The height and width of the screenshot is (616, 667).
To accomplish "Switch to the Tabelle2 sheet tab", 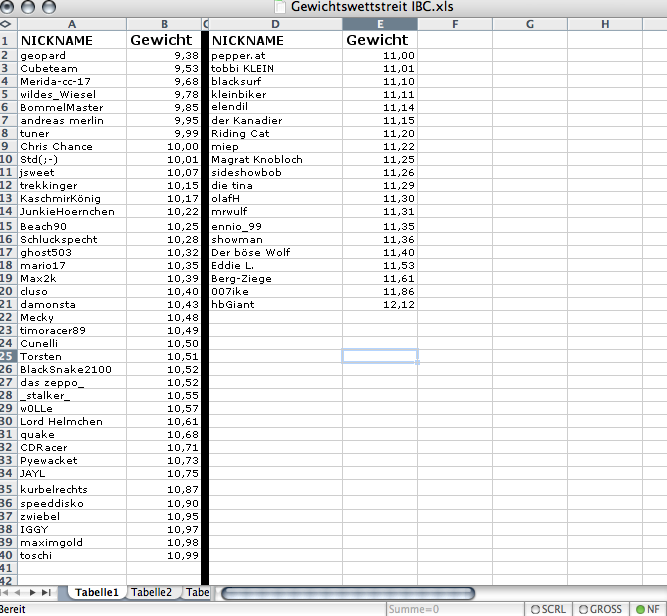I will pyautogui.click(x=151, y=593).
